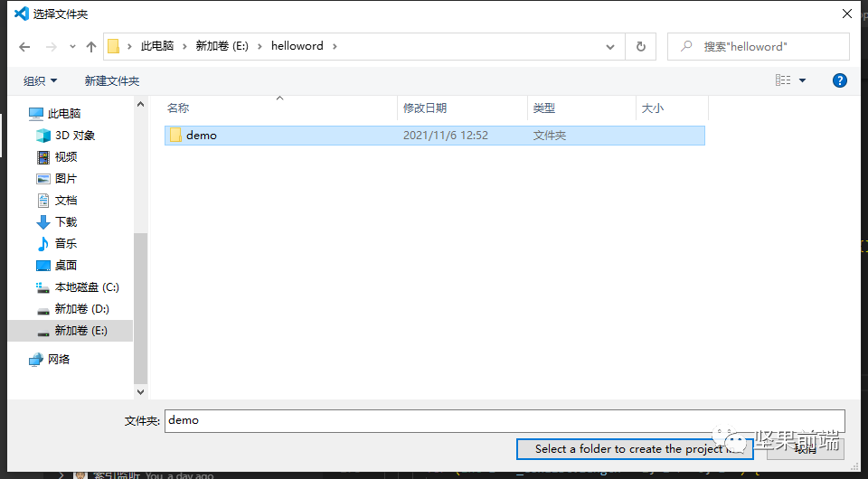Click the 3D 对象 cube icon
This screenshot has width=868, height=479.
tap(43, 136)
